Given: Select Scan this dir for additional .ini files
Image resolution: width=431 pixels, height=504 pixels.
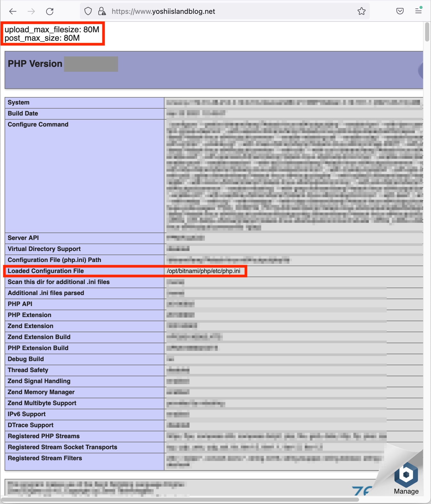Looking at the screenshot, I should (59, 282).
